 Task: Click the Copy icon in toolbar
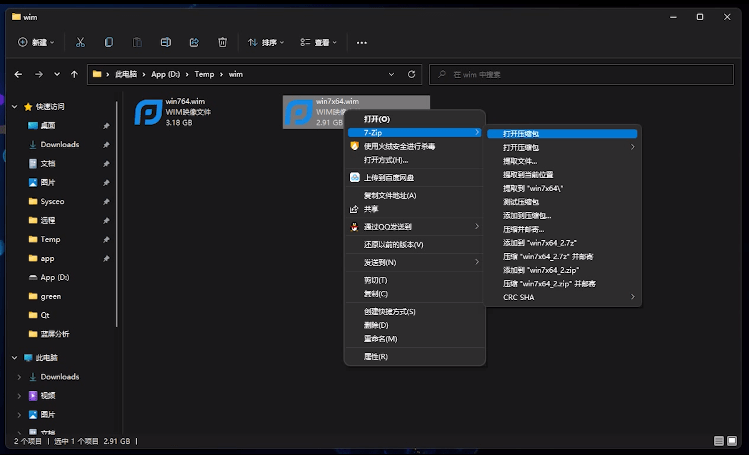point(109,42)
